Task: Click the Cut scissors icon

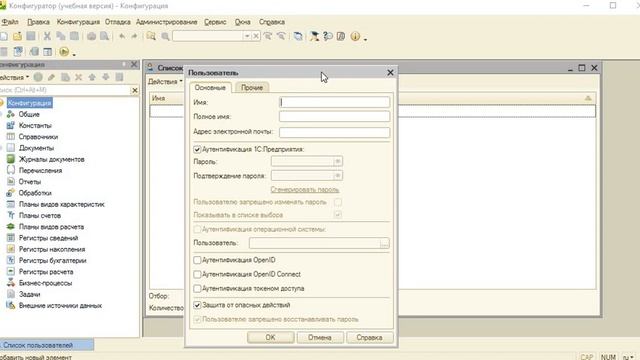Action: coord(47,36)
